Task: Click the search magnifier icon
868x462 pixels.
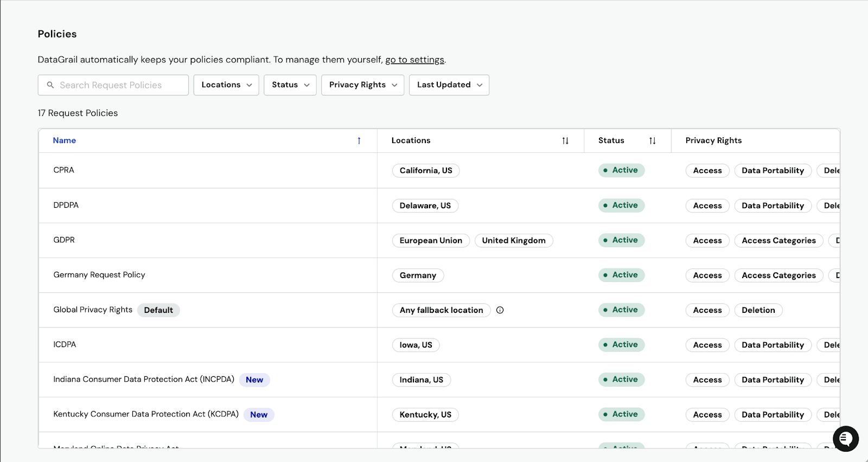Action: point(50,85)
